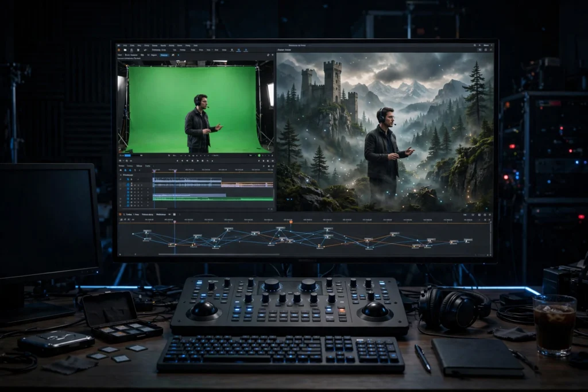
Task: Collapse the track group header above the track list
Action: (121, 175)
